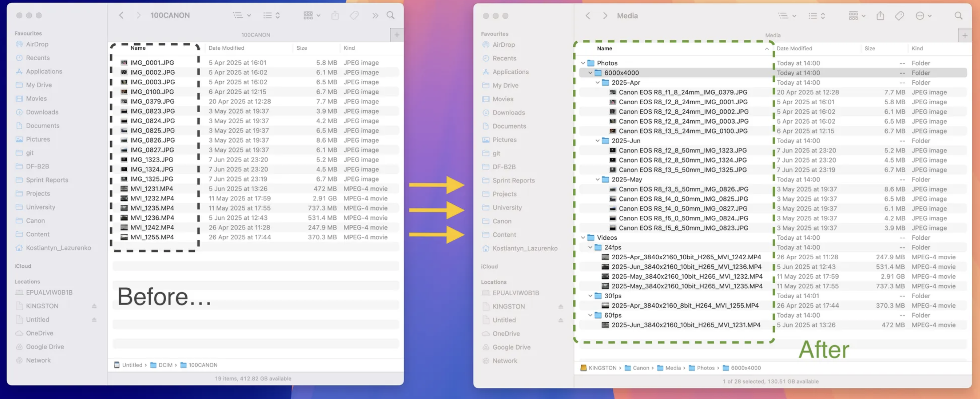Go back in the Media window
Image resolution: width=980 pixels, height=399 pixels.
pos(588,16)
